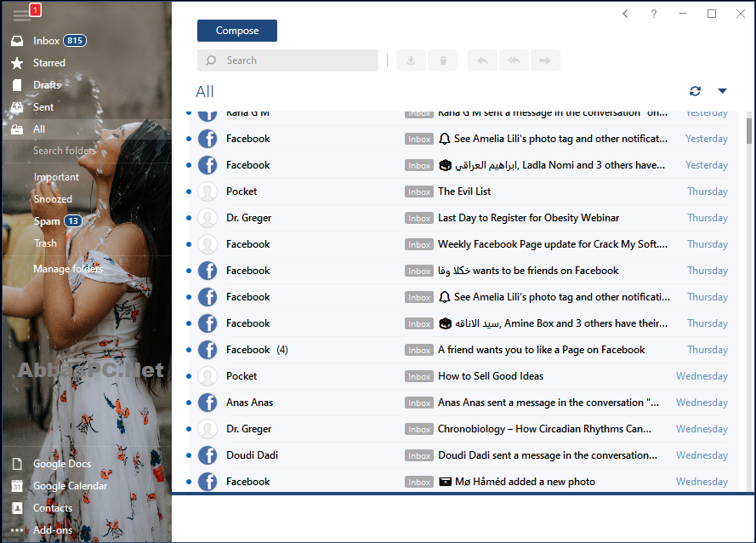Click the 815 unread count badge
Image resolution: width=756 pixels, height=543 pixels.
(x=75, y=41)
